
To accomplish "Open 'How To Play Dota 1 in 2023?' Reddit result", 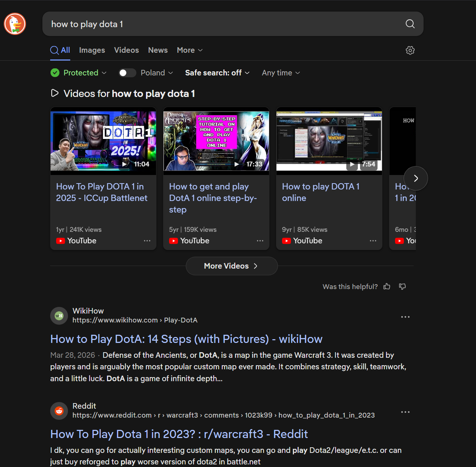I will pyautogui.click(x=179, y=434).
